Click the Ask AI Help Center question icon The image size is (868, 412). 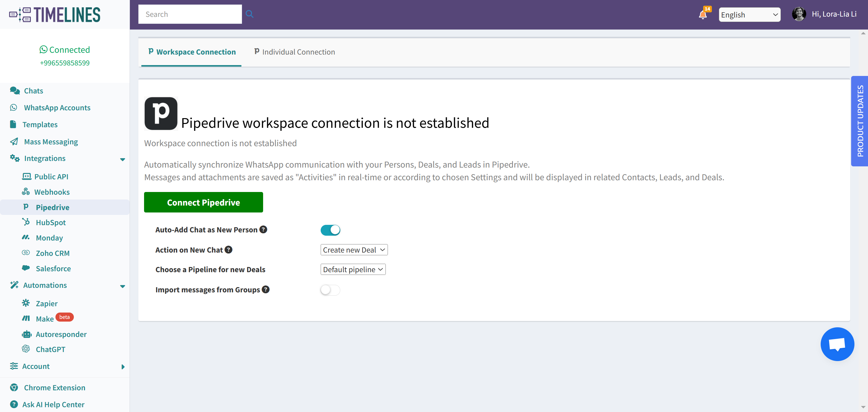pos(14,404)
